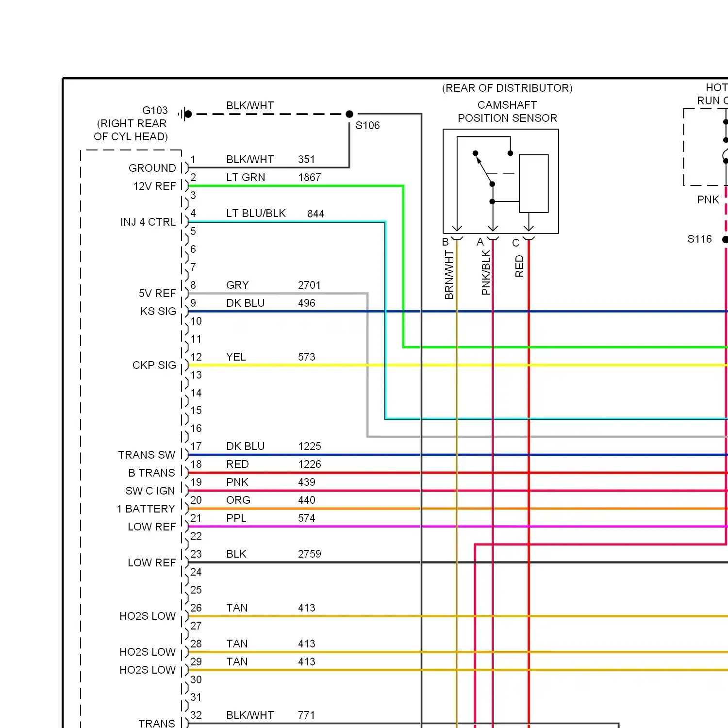Select DK BLU label on circuit 1225
728x728 pixels.
(x=245, y=447)
